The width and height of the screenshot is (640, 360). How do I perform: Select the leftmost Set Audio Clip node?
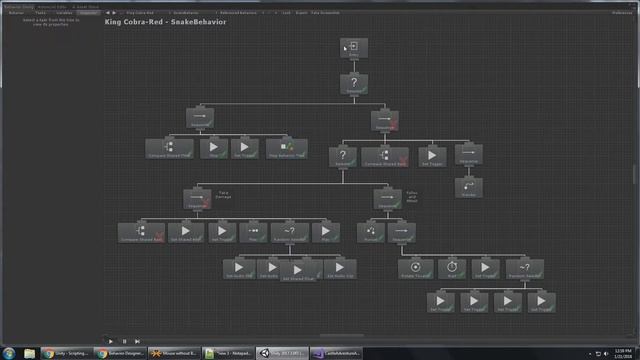(239, 269)
